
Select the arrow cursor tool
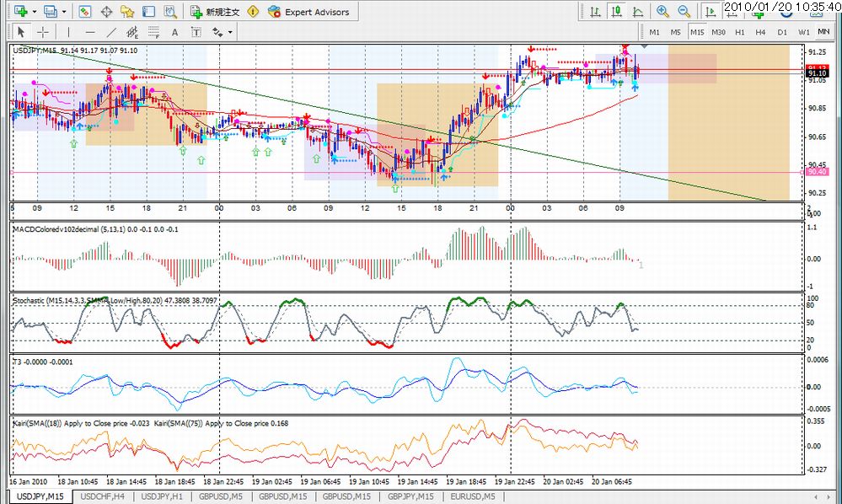pos(21,32)
